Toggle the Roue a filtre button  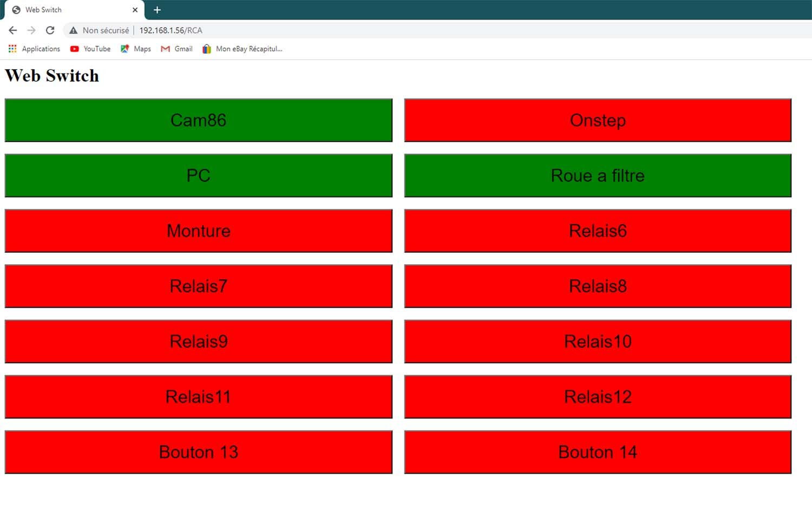pos(598,175)
